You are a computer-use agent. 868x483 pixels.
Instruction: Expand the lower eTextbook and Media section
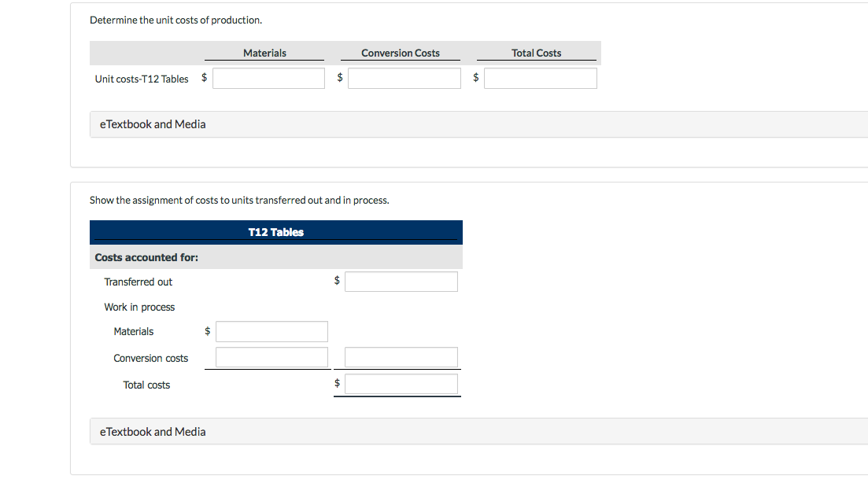click(152, 431)
